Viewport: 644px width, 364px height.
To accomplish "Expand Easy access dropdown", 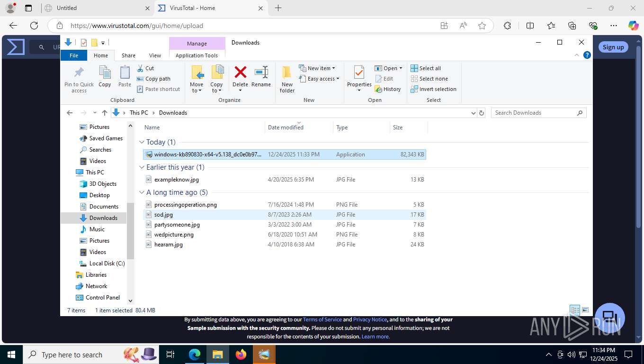I will (319, 79).
